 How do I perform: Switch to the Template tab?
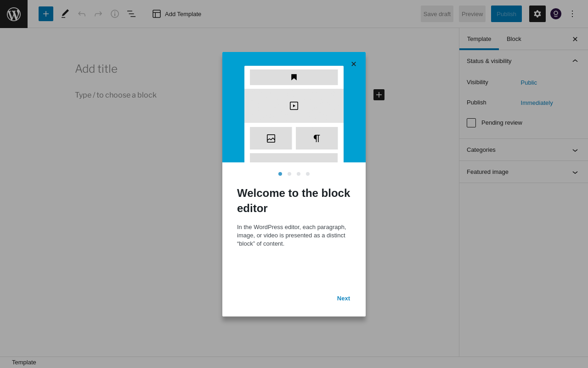[479, 39]
